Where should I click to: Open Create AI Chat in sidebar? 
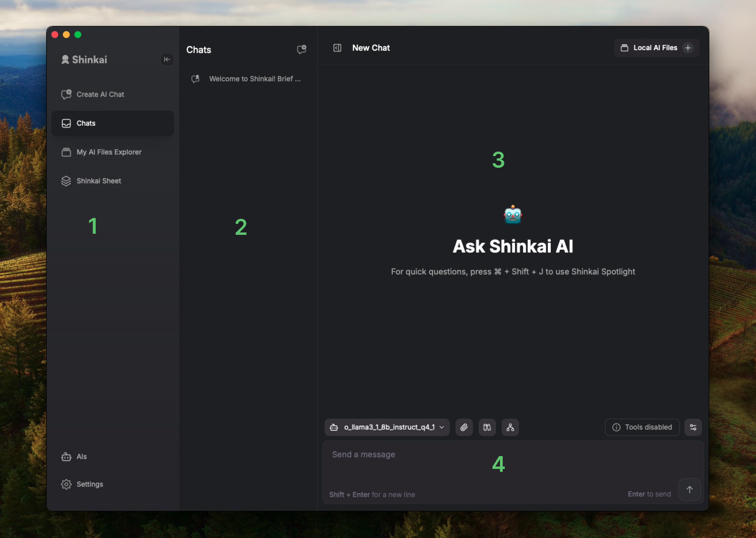pos(100,94)
